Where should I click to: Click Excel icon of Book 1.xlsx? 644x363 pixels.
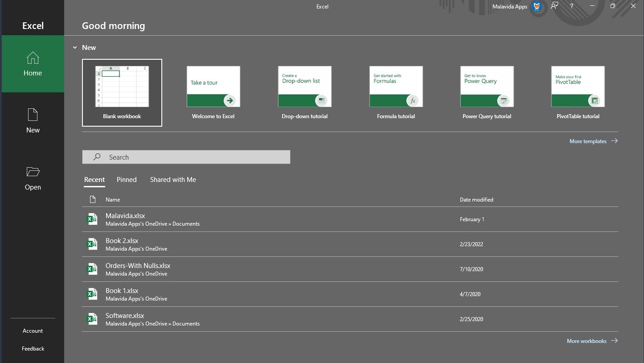[x=92, y=294]
